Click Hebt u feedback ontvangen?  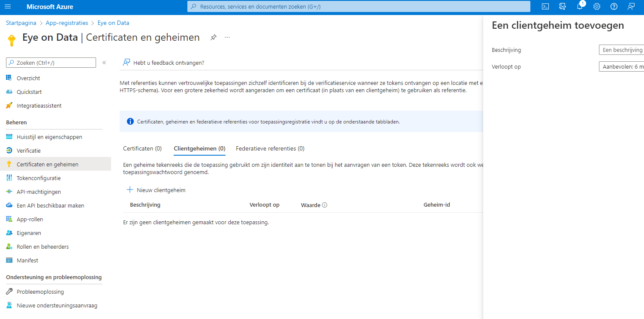coord(163,63)
